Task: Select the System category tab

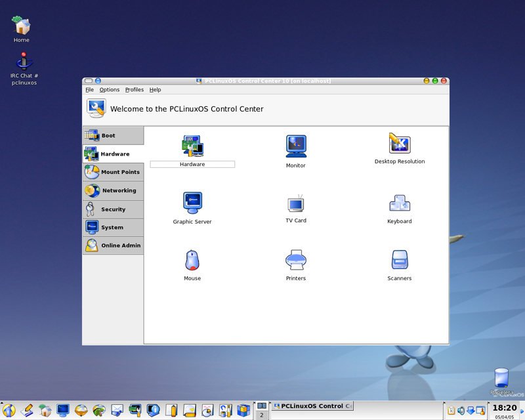Action: click(113, 228)
